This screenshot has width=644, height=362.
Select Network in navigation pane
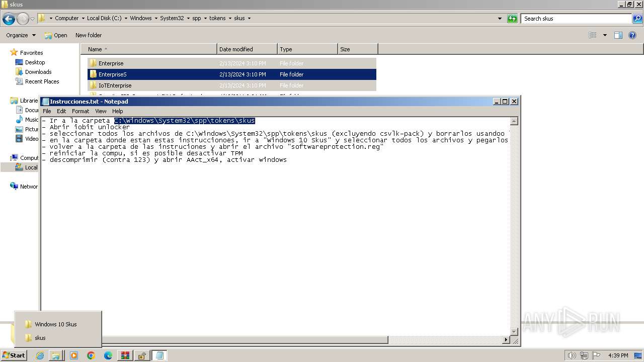tap(24, 187)
